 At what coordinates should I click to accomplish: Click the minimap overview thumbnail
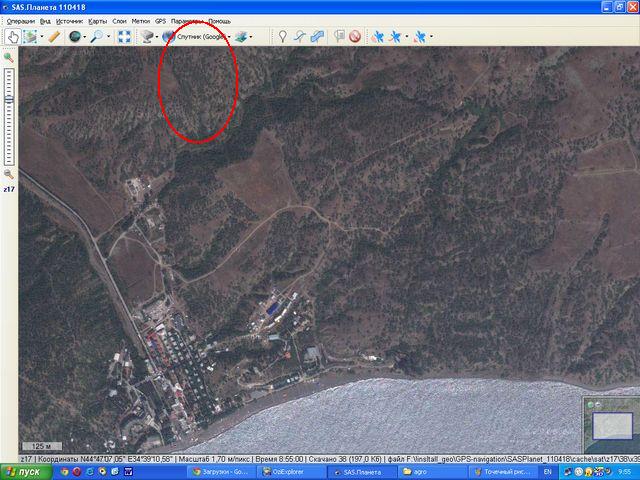point(610,426)
